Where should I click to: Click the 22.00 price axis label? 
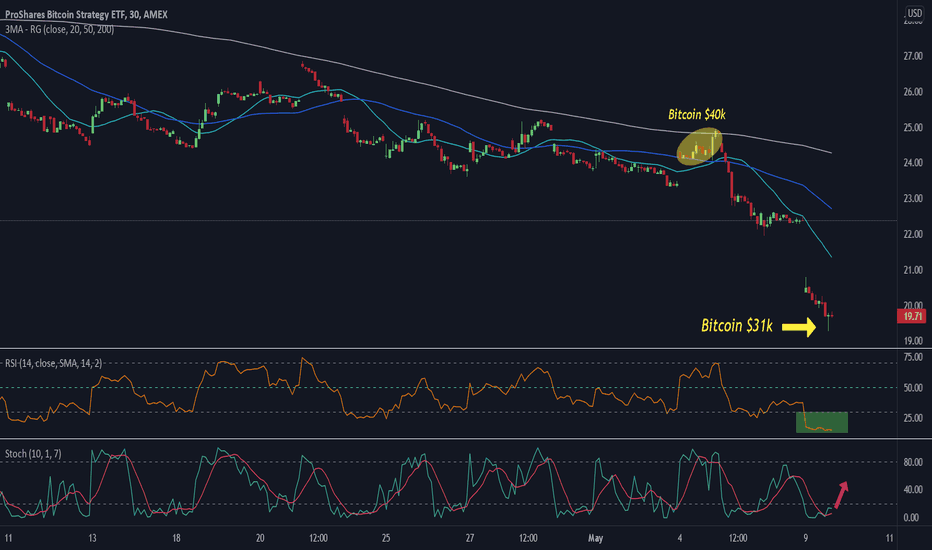[912, 234]
